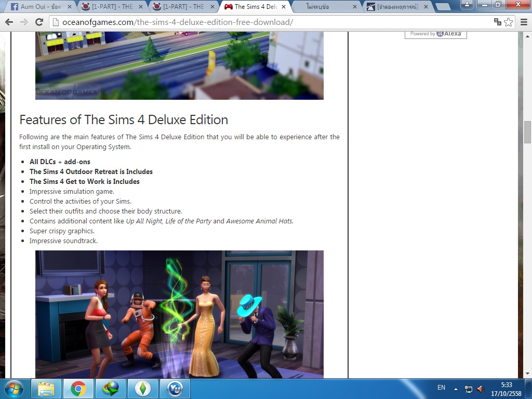
Task: Click 'The Sims 4 Outdoor Retreat is Includes'
Action: (x=91, y=171)
